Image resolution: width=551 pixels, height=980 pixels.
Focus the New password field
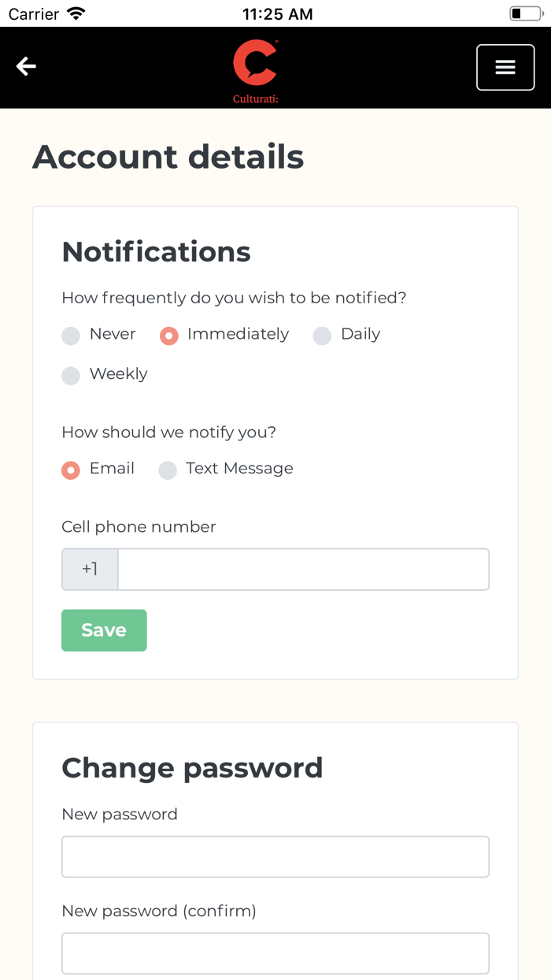(x=275, y=856)
